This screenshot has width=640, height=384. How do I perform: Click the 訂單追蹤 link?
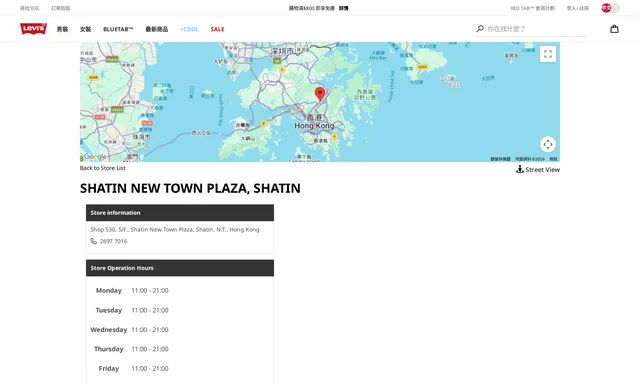point(60,8)
